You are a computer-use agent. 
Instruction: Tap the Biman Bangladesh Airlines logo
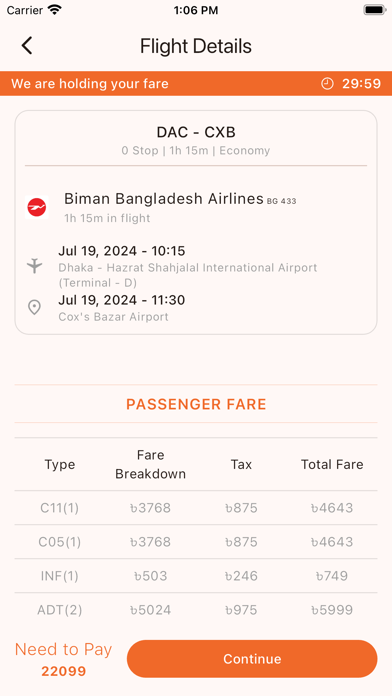pos(37,207)
